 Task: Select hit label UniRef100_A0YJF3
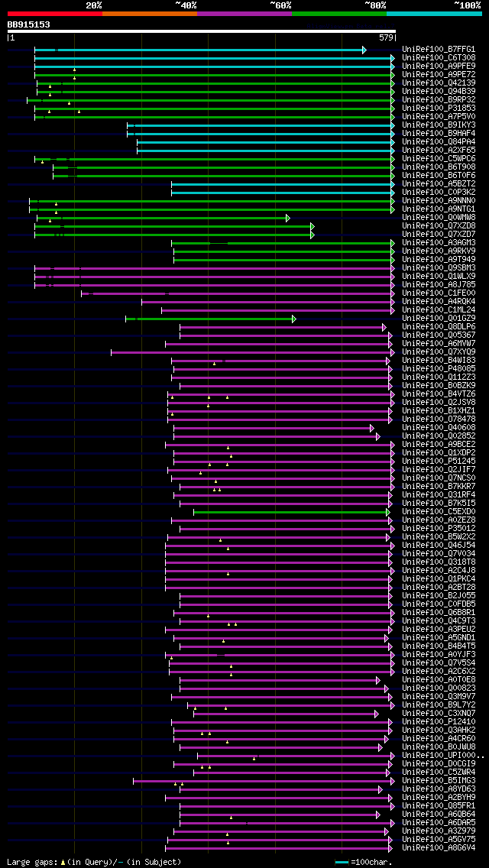click(x=439, y=654)
